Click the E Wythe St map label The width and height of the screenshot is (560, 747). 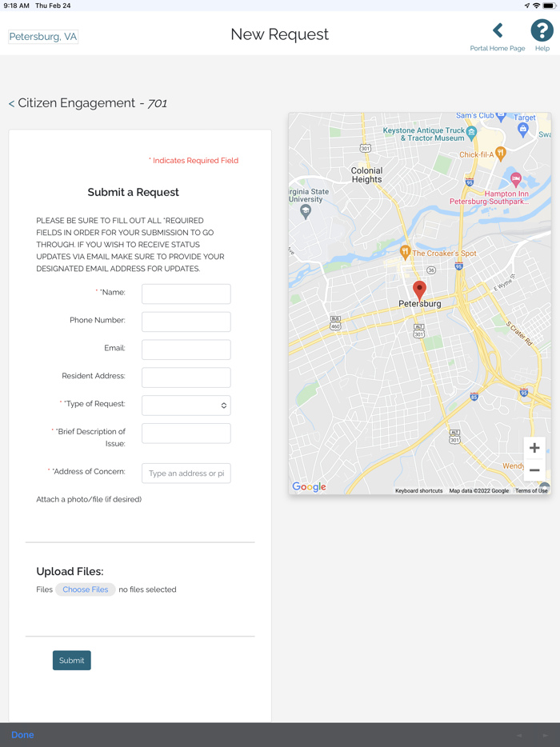[504, 282]
